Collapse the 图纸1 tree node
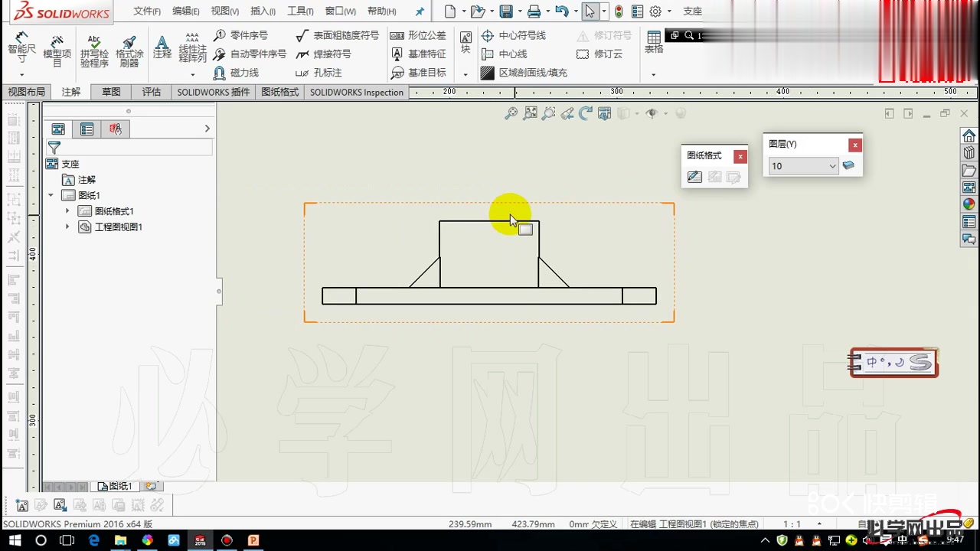The width and height of the screenshot is (980, 551). [x=51, y=195]
